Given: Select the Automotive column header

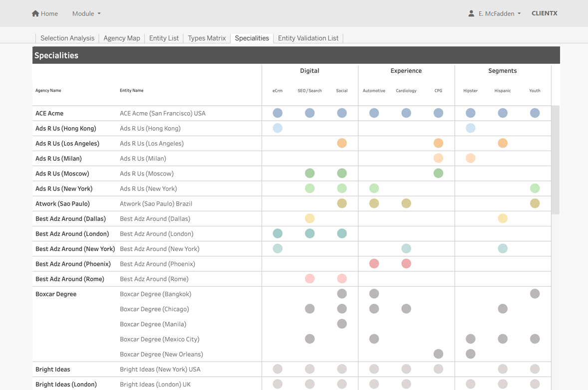Looking at the screenshot, I should coord(374,91).
